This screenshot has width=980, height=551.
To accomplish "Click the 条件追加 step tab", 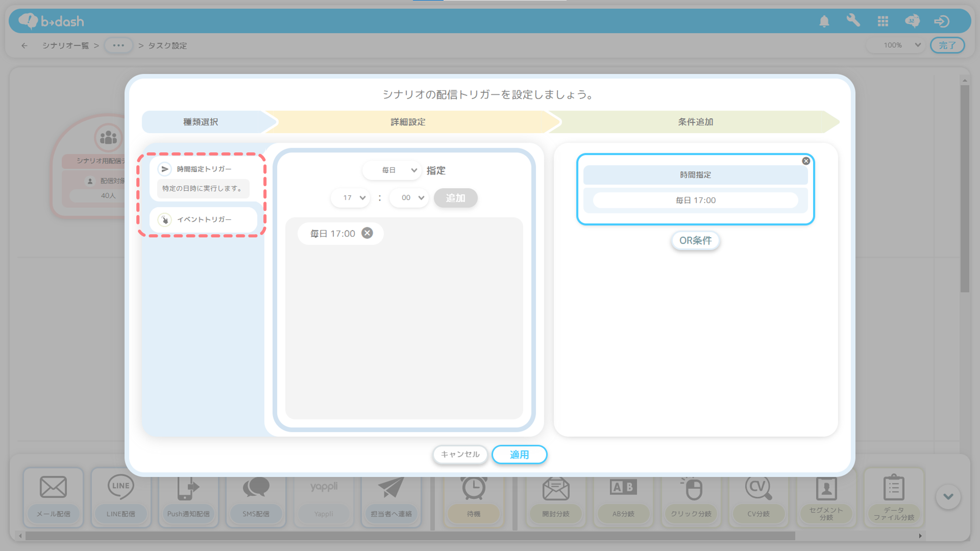I will coord(695,122).
